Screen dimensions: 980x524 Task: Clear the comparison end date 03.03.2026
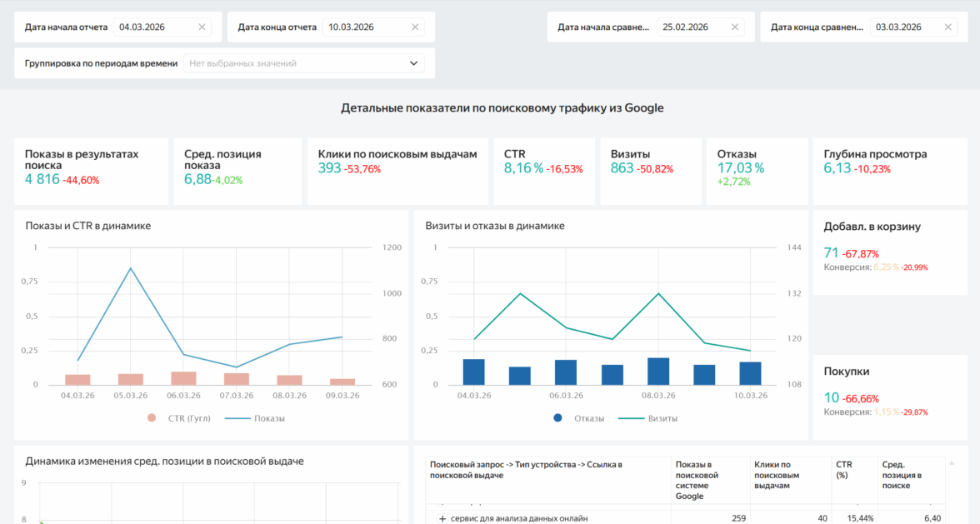tap(947, 27)
